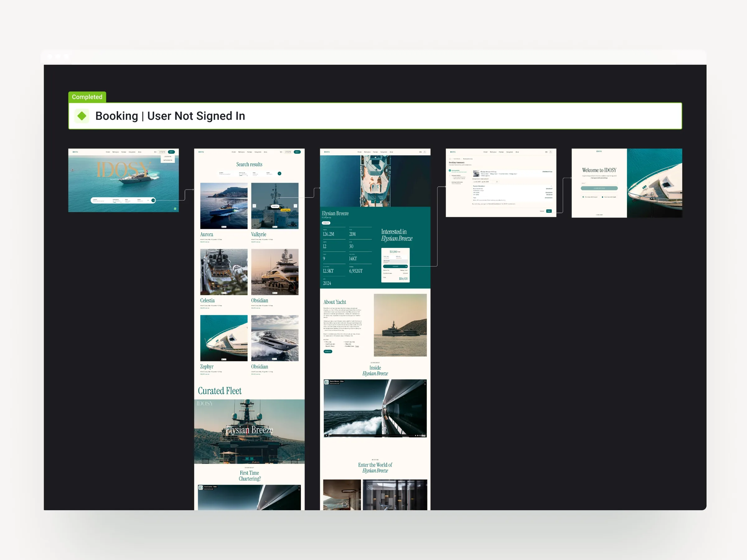Click Continue with Google button
The image size is (747, 560).
[590, 197]
